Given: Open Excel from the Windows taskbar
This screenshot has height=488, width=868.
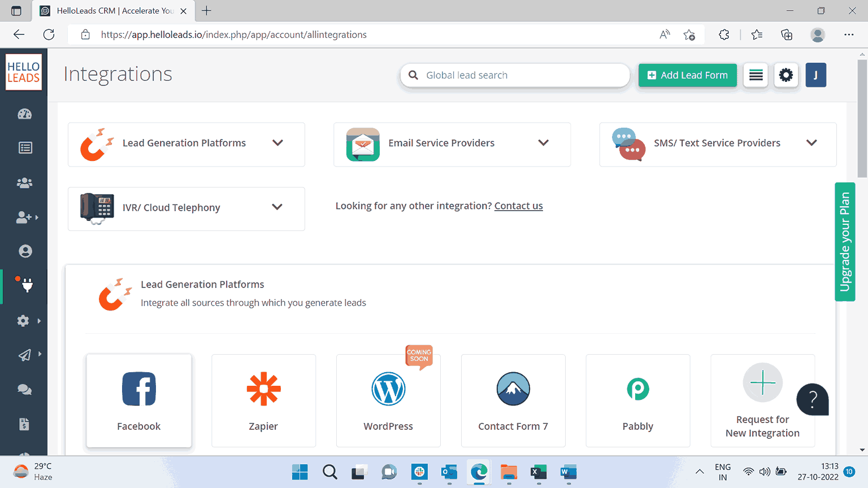Looking at the screenshot, I should [x=539, y=472].
